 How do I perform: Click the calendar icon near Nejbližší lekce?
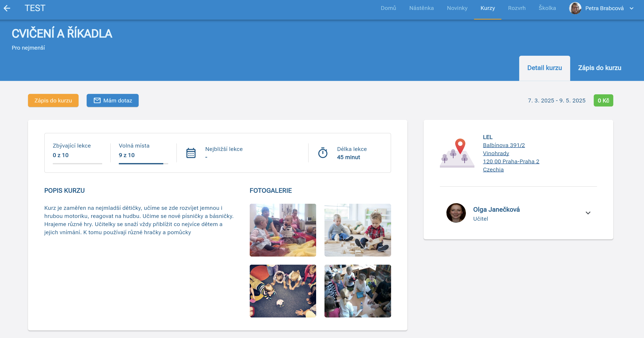pos(191,153)
